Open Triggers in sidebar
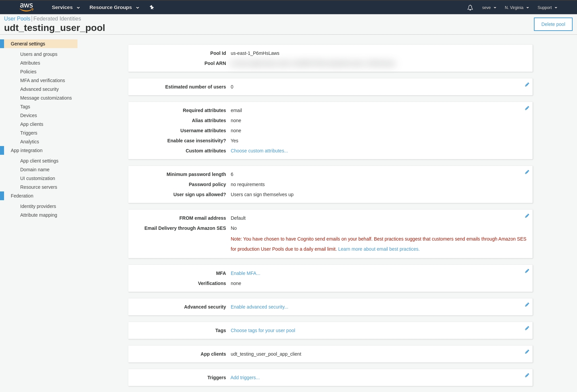This screenshot has height=392, width=577. pyautogui.click(x=29, y=133)
